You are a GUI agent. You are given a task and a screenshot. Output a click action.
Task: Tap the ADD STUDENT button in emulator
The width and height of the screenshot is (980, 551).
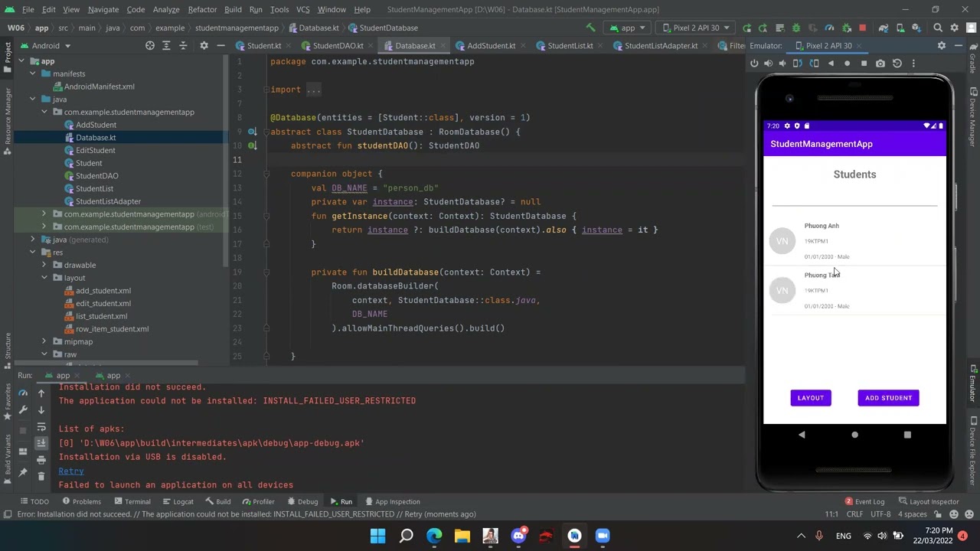click(x=888, y=398)
